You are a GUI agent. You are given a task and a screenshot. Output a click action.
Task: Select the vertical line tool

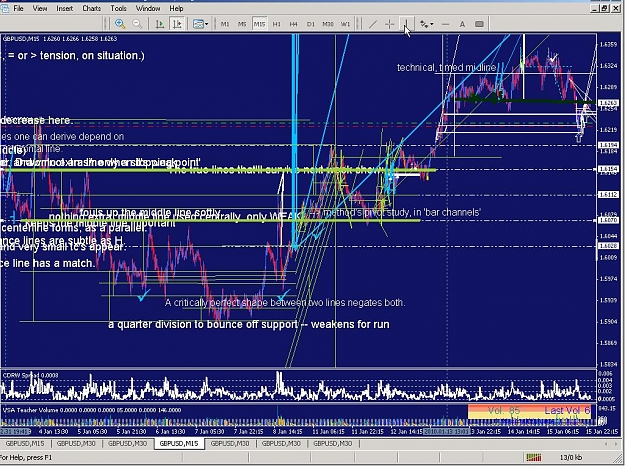coord(406,24)
